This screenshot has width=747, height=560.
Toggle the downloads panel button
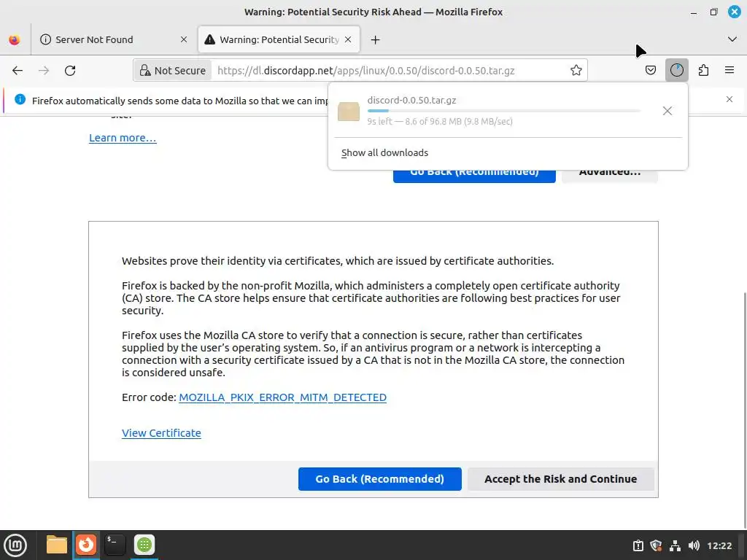[x=676, y=71]
